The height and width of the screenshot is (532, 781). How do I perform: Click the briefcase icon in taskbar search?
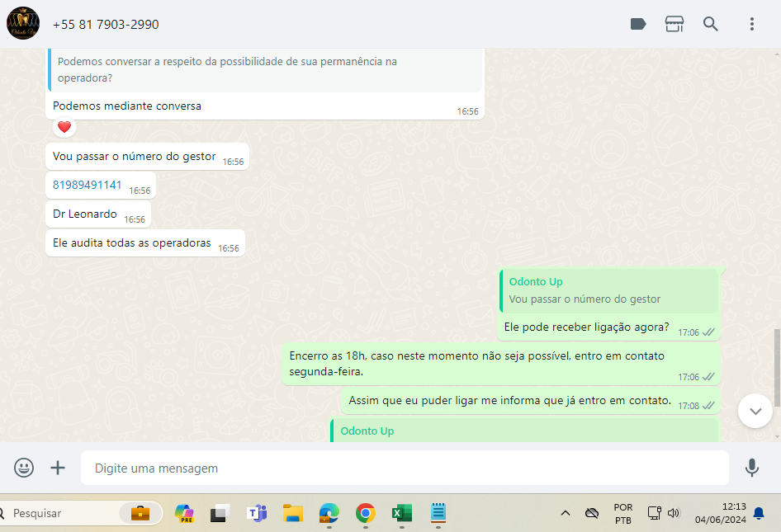coord(140,513)
